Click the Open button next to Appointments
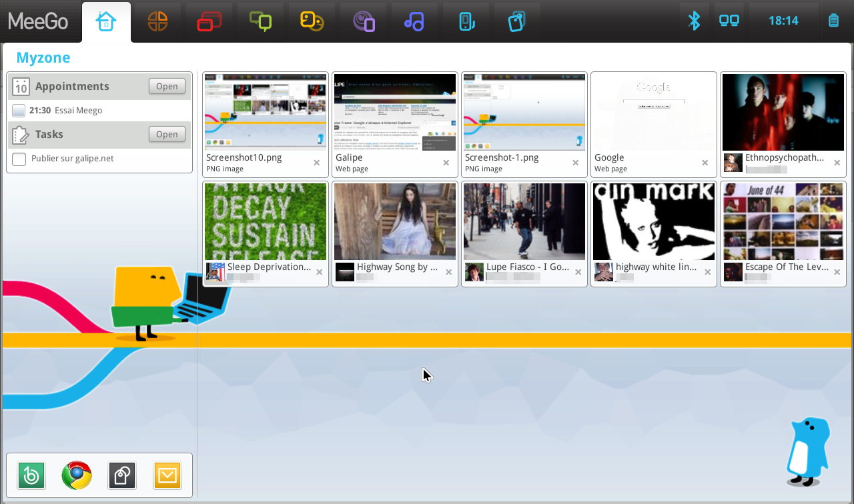The height and width of the screenshot is (504, 854). point(167,86)
